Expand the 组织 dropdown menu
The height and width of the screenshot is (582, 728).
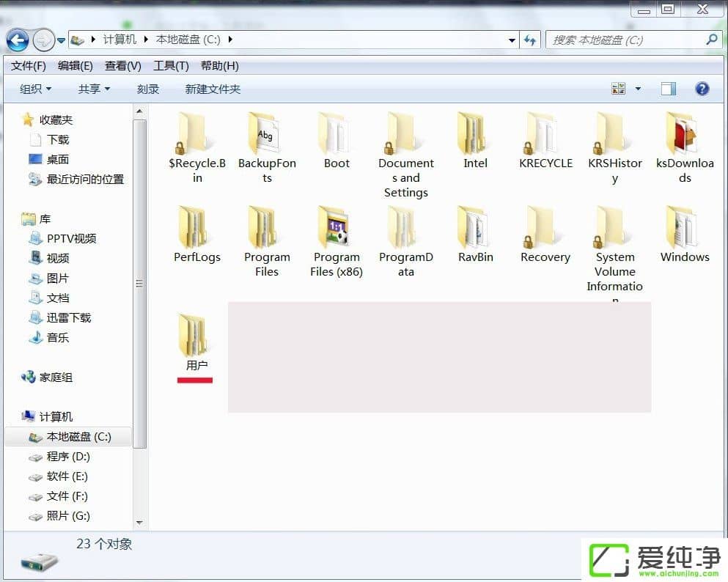(35, 89)
